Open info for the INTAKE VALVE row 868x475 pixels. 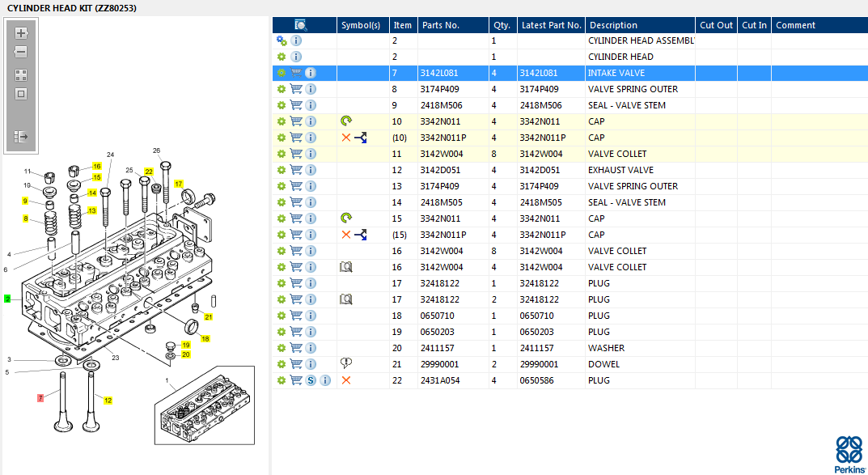(311, 73)
